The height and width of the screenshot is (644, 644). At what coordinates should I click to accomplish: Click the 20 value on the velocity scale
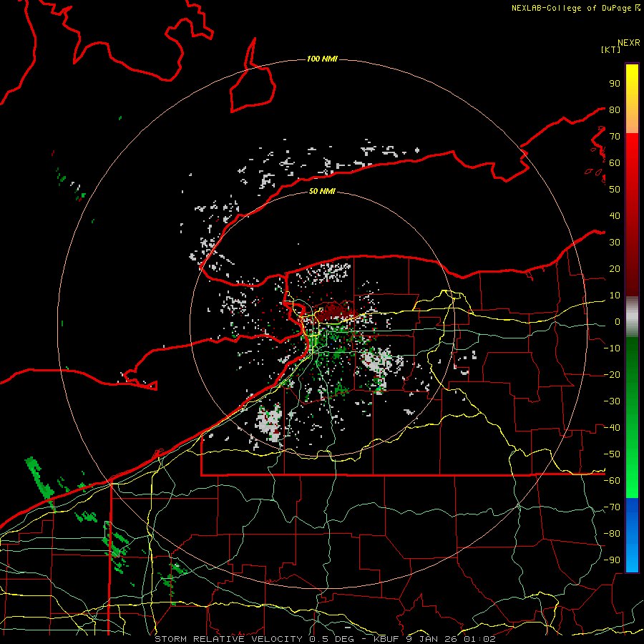615,268
